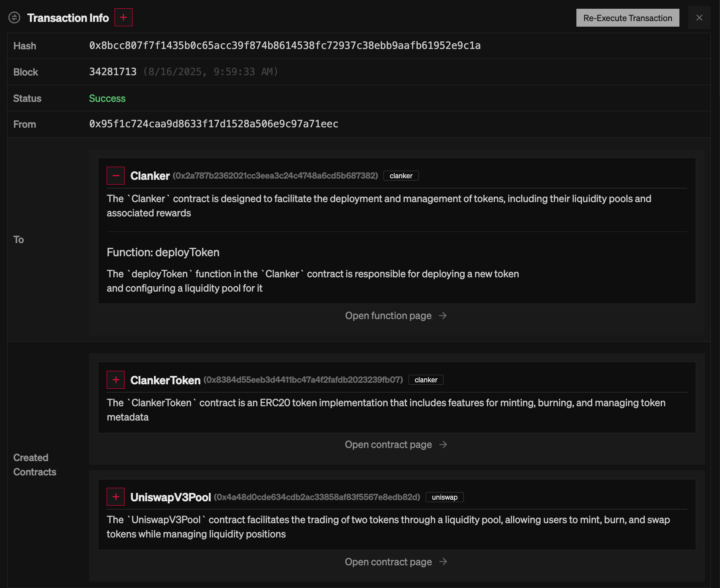Click the uniswap tag on UniswapV3Pool

coord(445,497)
